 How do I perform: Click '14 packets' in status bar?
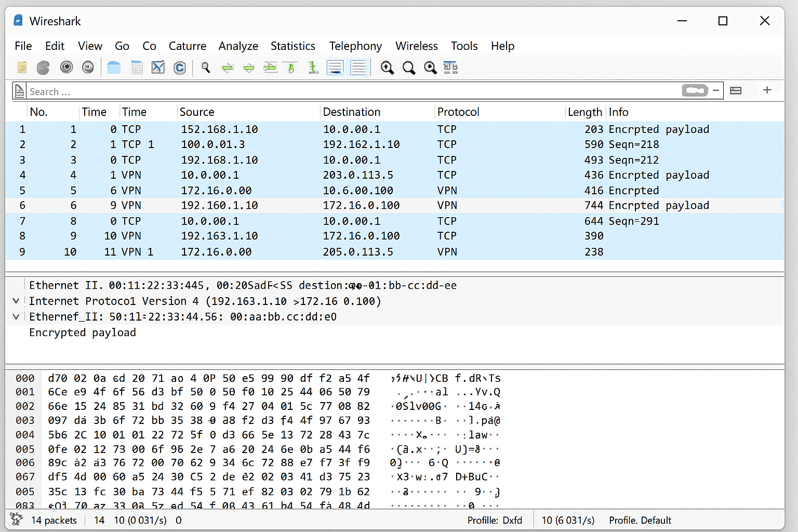(54, 520)
